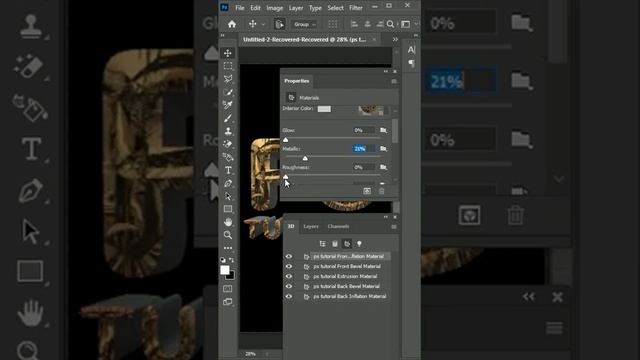
Task: Click the Glow slider handle
Action: [286, 140]
